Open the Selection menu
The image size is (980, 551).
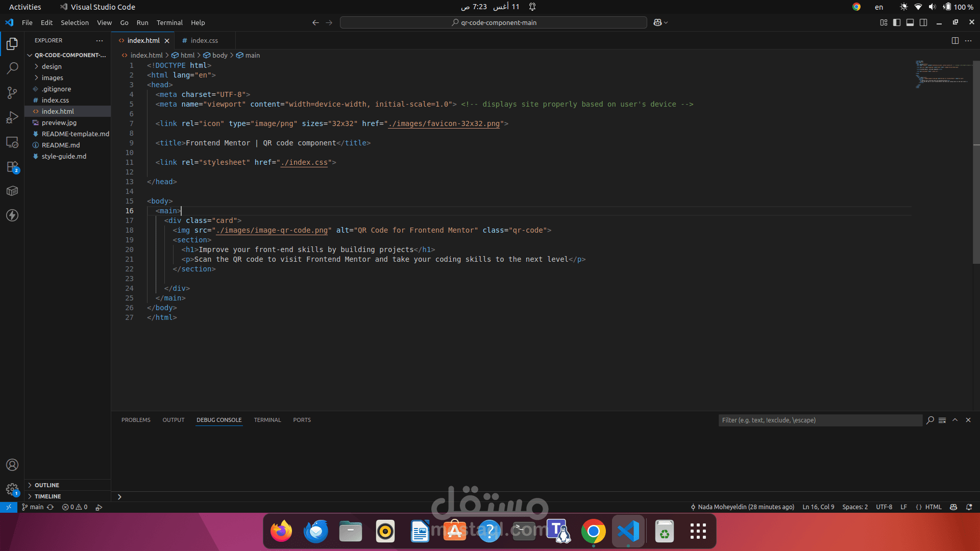(75, 22)
